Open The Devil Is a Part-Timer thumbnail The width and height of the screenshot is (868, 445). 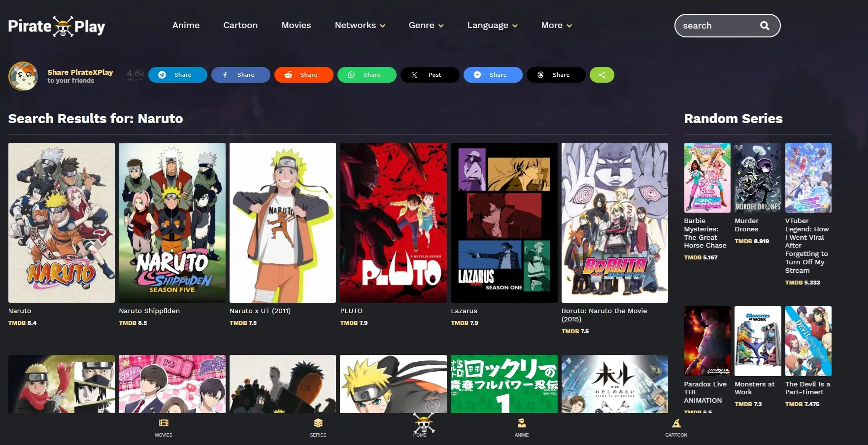click(808, 341)
